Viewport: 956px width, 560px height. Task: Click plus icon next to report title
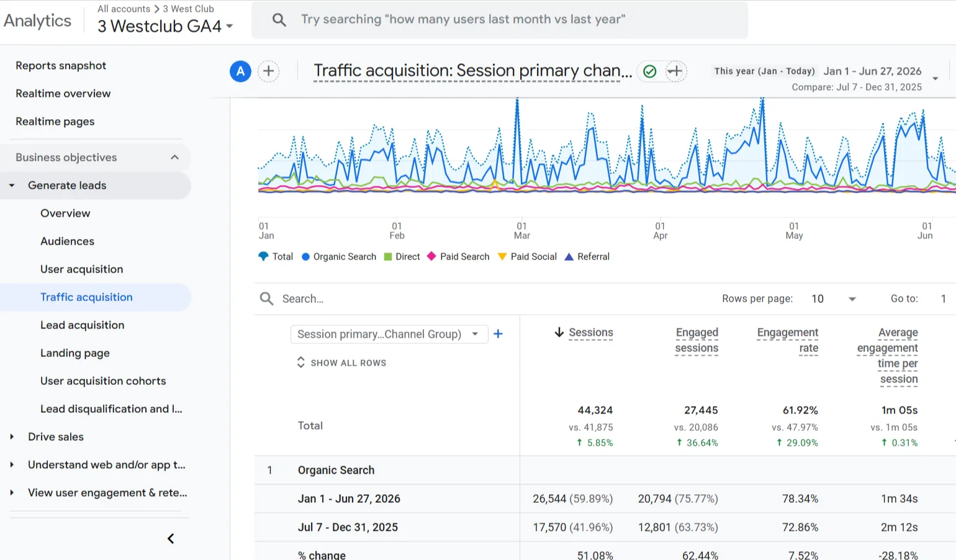pyautogui.click(x=675, y=71)
